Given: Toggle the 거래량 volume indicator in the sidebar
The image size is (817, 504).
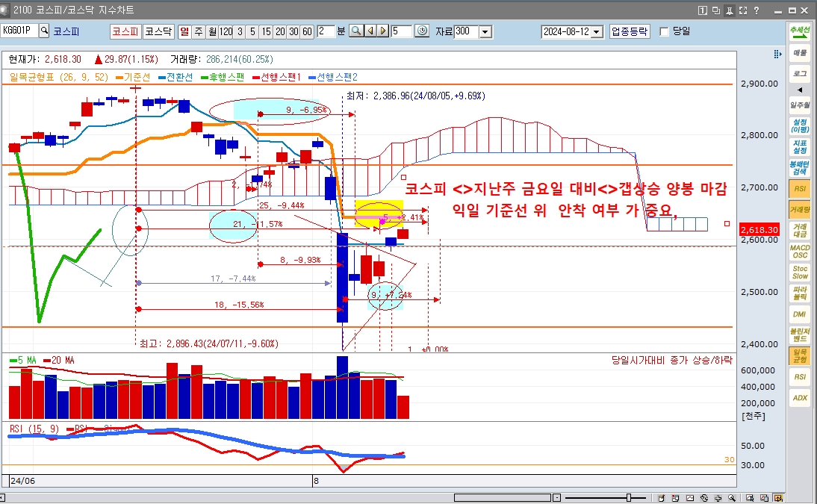Looking at the screenshot, I should click(800, 211).
